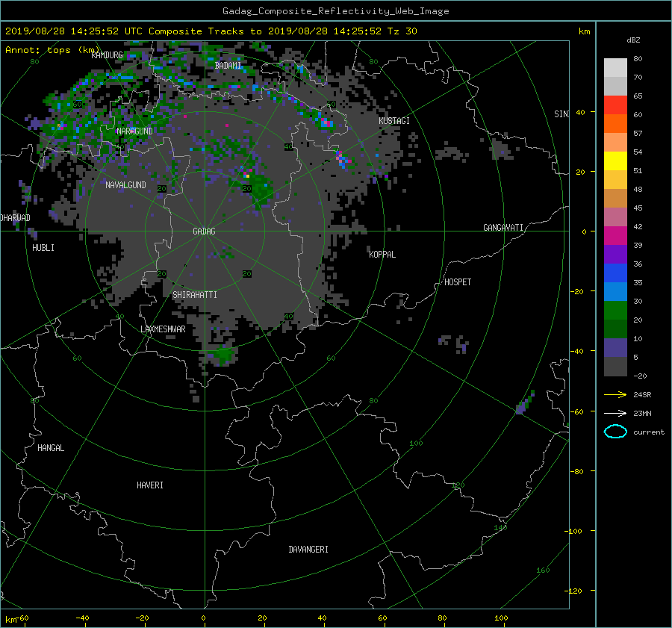
Task: Select the dark gray -20 dBZ swatch
Action: 615,367
